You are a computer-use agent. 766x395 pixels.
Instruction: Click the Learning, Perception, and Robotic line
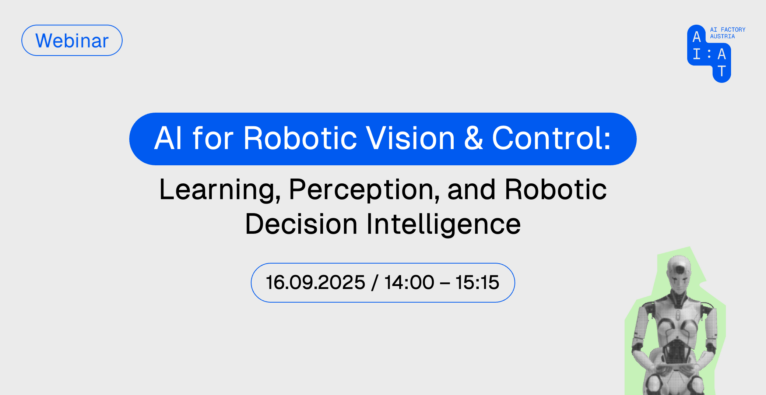[383, 190]
